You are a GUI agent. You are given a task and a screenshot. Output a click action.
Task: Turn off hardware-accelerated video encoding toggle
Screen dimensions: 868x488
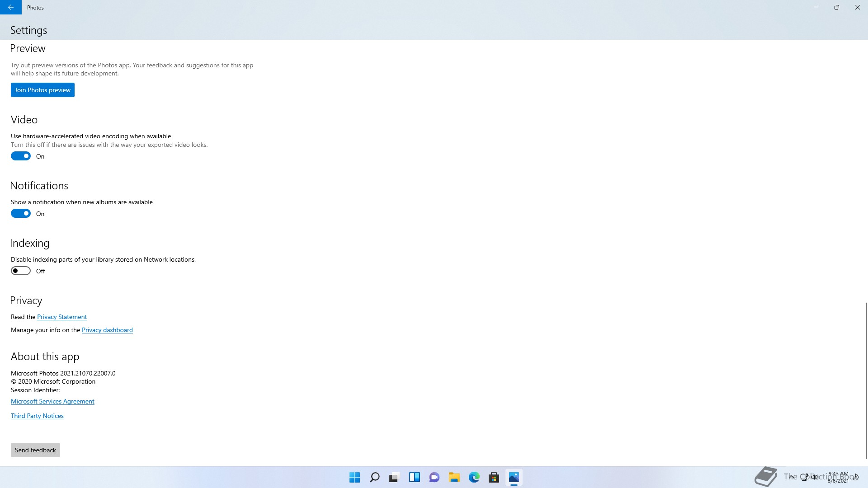pyautogui.click(x=21, y=156)
